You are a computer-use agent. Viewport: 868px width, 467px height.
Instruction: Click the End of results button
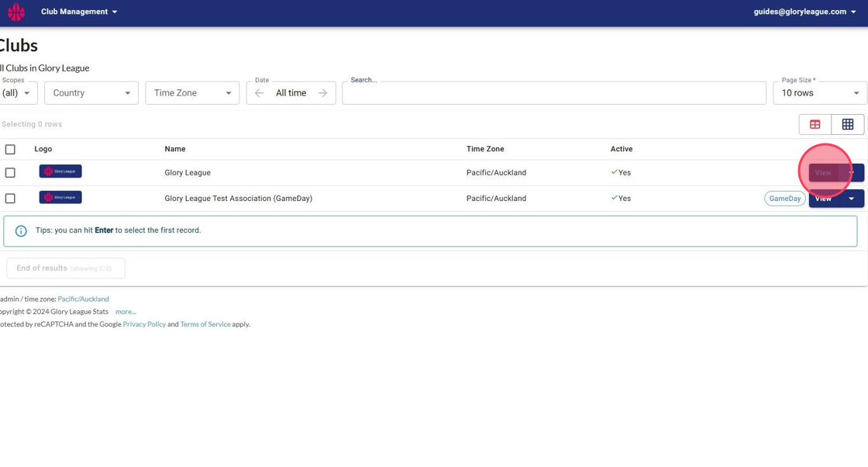(65, 268)
